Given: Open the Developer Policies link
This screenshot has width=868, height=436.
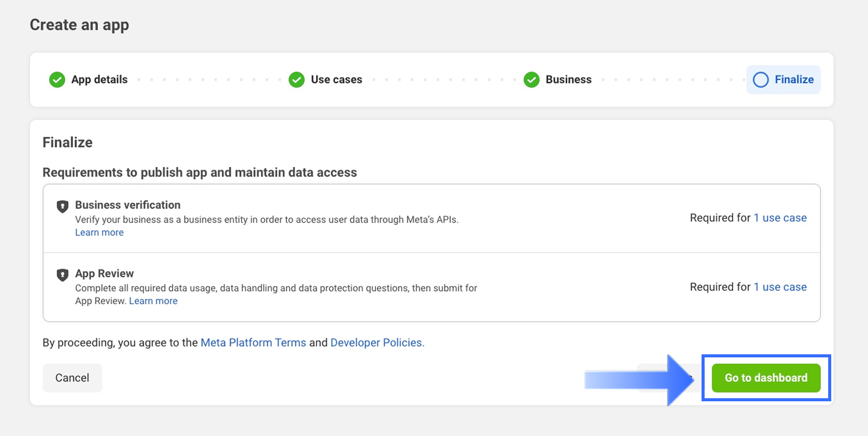Looking at the screenshot, I should pyautogui.click(x=377, y=343).
